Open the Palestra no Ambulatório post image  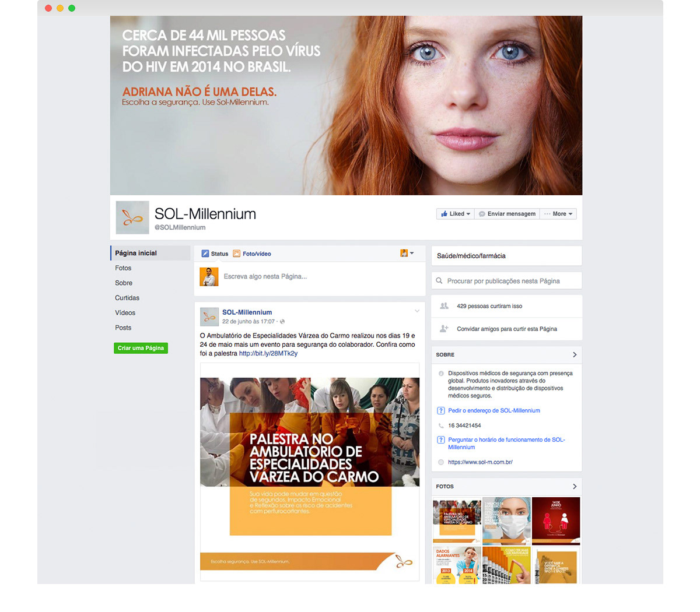pos(310,472)
